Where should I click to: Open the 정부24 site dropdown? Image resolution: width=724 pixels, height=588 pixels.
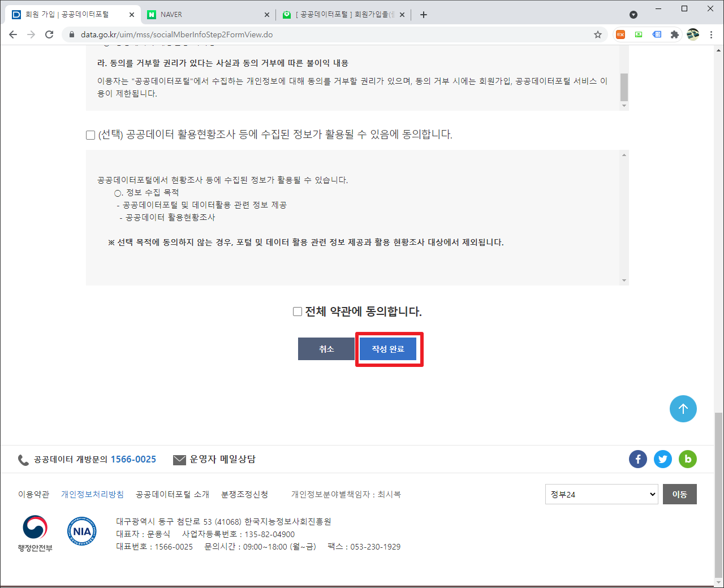coord(602,494)
